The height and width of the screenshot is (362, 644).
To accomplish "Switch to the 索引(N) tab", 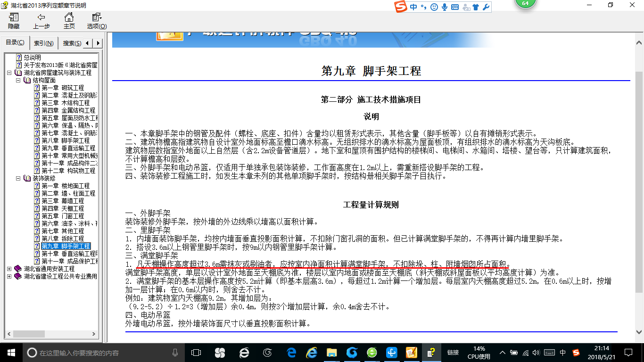I will point(44,43).
